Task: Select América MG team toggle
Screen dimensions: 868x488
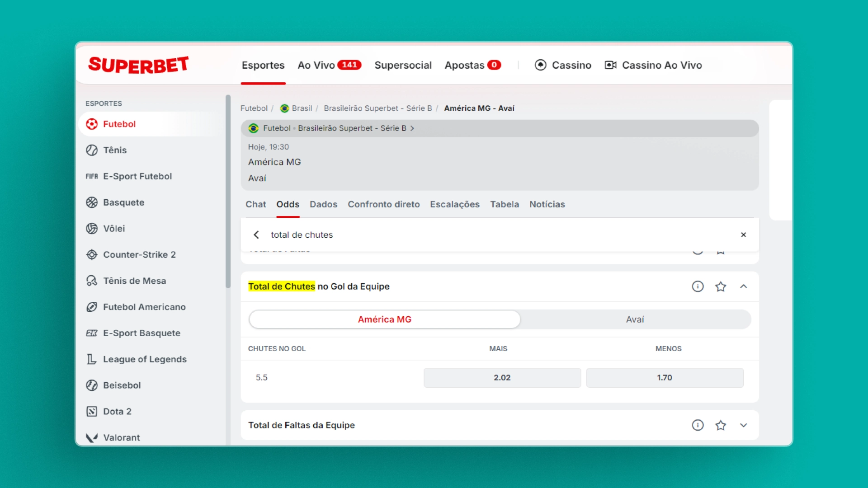Action: [x=384, y=319]
